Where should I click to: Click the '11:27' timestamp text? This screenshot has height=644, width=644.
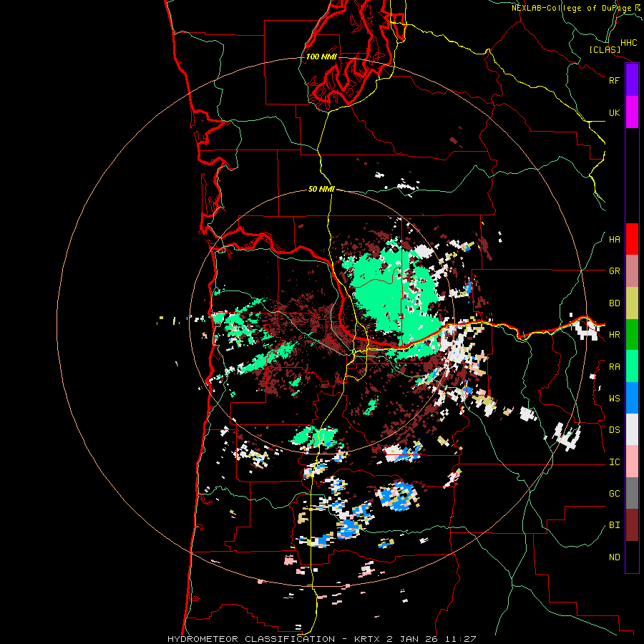(460, 639)
